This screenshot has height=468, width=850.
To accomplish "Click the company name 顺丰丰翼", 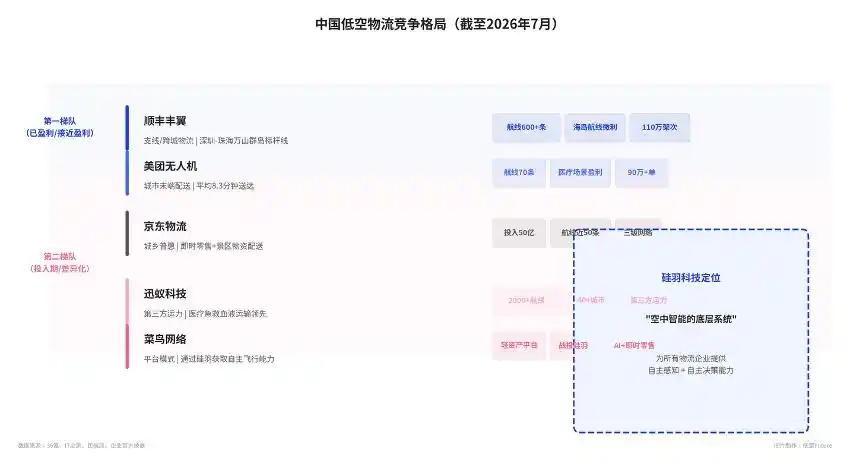I will [x=165, y=121].
